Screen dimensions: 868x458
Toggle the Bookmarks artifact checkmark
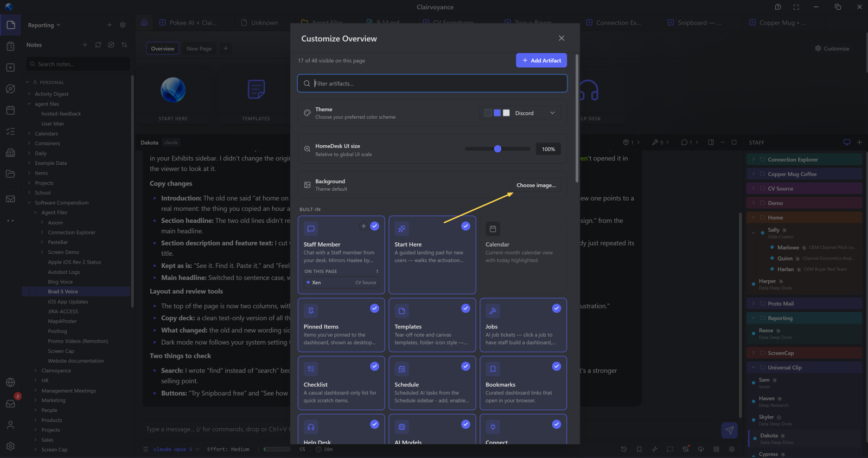coord(557,366)
